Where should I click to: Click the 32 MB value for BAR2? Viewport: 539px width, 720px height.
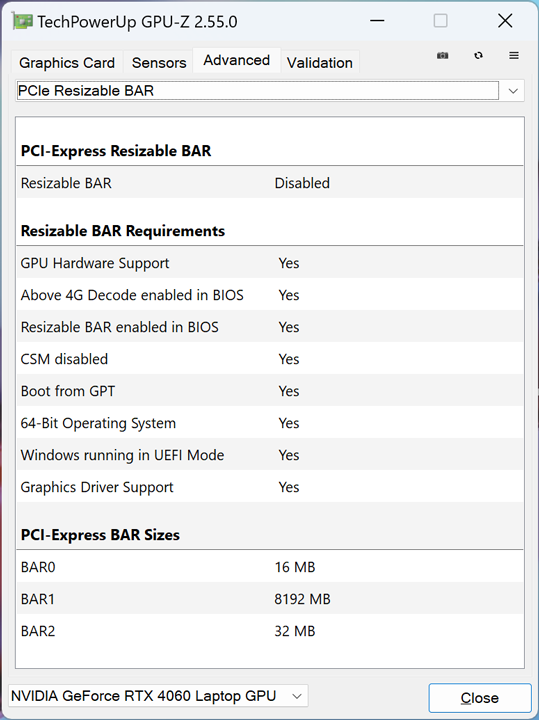pos(295,631)
